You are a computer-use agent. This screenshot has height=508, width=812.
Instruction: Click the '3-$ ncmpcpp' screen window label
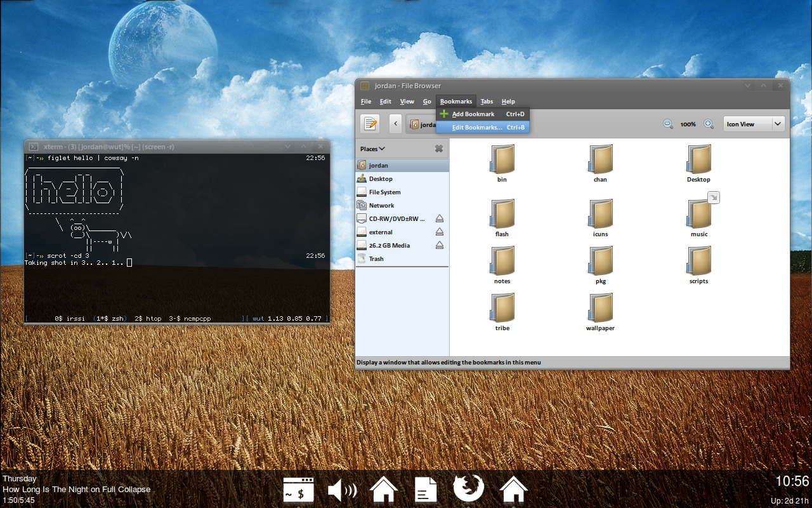click(190, 318)
